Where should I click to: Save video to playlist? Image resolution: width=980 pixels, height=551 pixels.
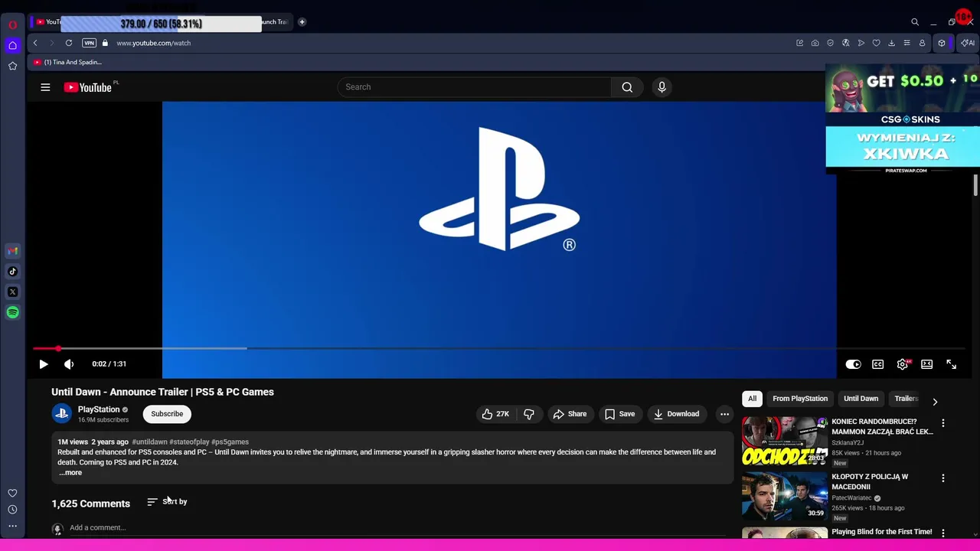619,414
